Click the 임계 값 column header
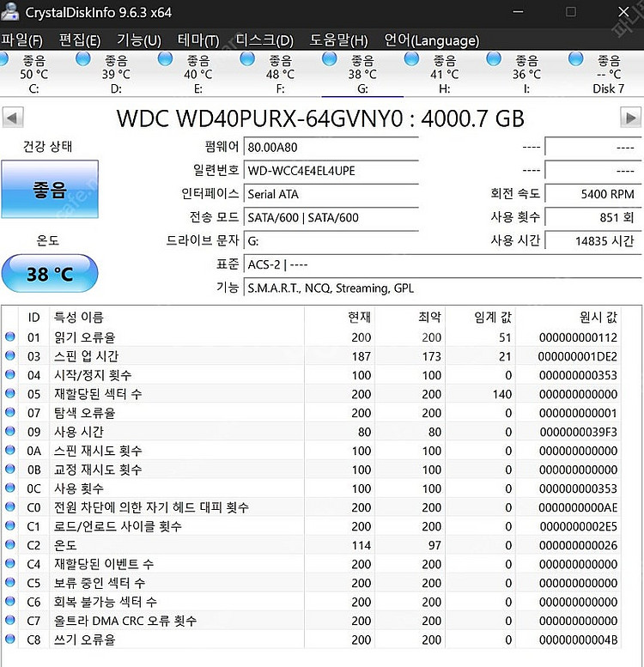 pyautogui.click(x=480, y=317)
